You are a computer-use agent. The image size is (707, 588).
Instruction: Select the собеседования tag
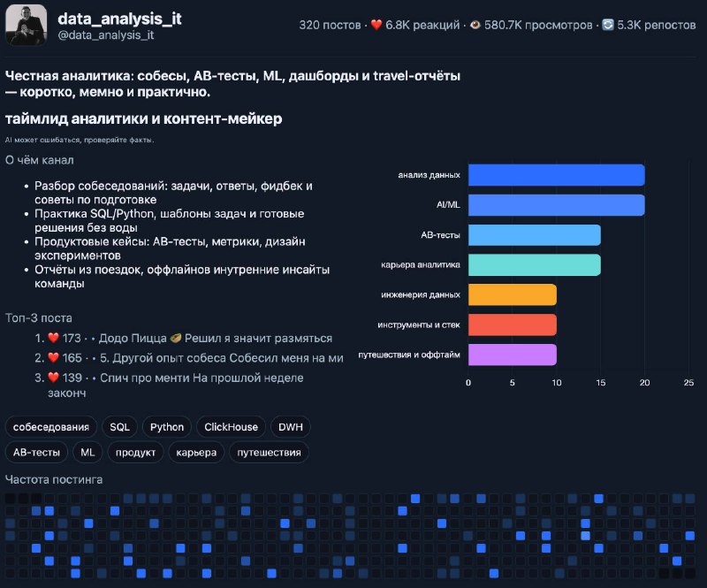coord(51,427)
